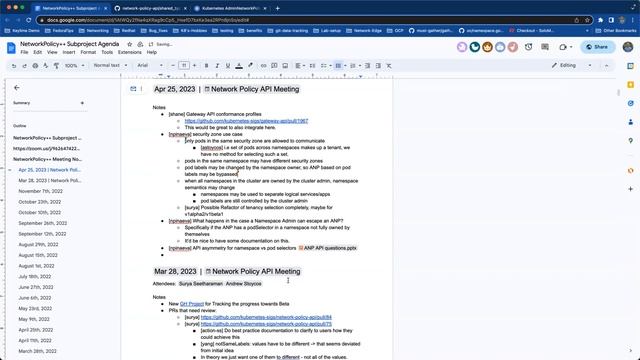Click the Clear formatting icon
This screenshot has width=640, height=360.
pos(389,66)
